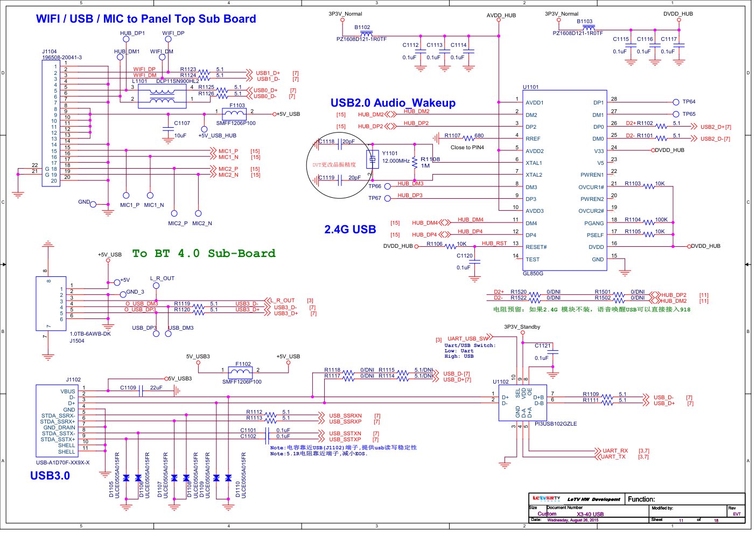The width and height of the screenshot is (756, 535).
Task: Click the USB-A1D70F-XX9X-X part number
Action: [63, 463]
